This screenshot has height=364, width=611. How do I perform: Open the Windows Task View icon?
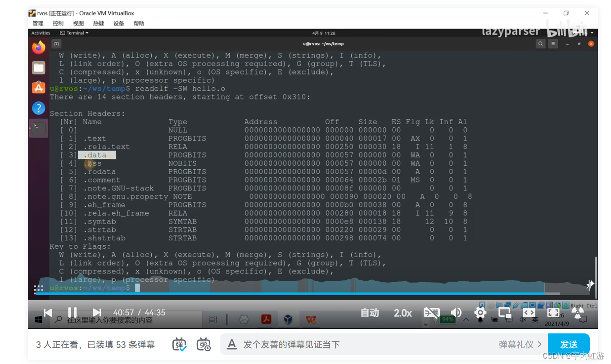(x=213, y=320)
